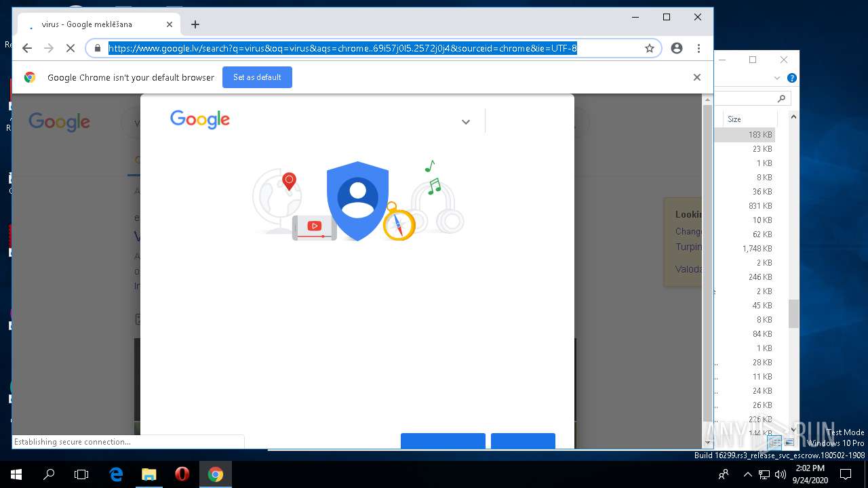Image resolution: width=868 pixels, height=488 pixels.
Task: Set Chrome as default browser
Action: click(x=258, y=77)
